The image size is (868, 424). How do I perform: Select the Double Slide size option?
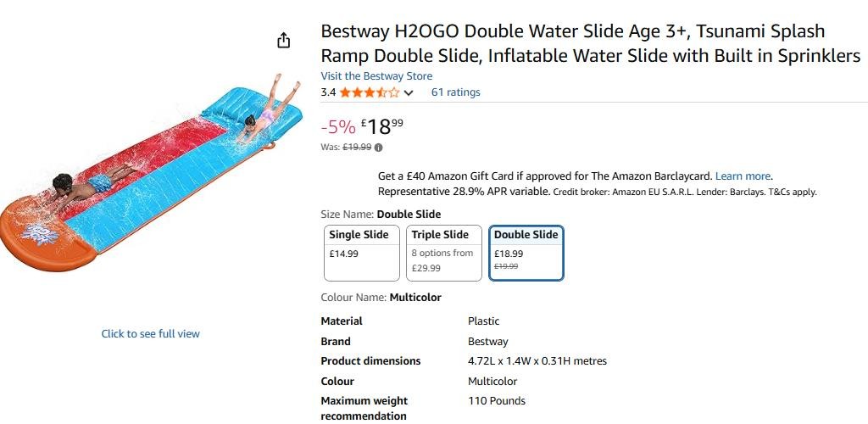(526, 253)
